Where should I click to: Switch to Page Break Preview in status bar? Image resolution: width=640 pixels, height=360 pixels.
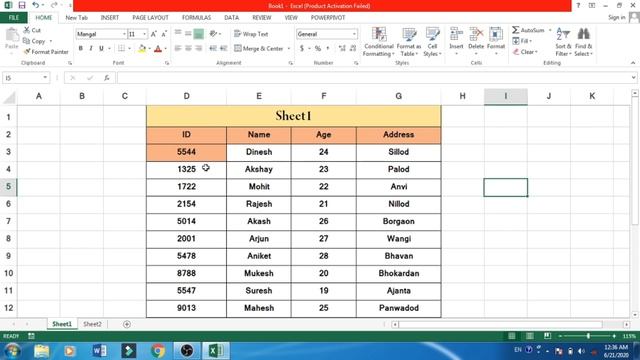click(x=547, y=336)
